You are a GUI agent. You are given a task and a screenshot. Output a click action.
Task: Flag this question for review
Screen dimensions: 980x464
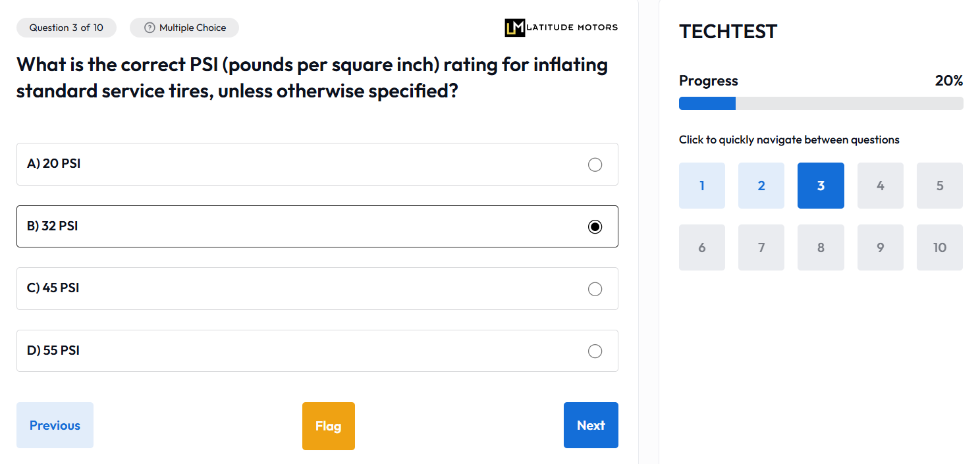point(328,426)
